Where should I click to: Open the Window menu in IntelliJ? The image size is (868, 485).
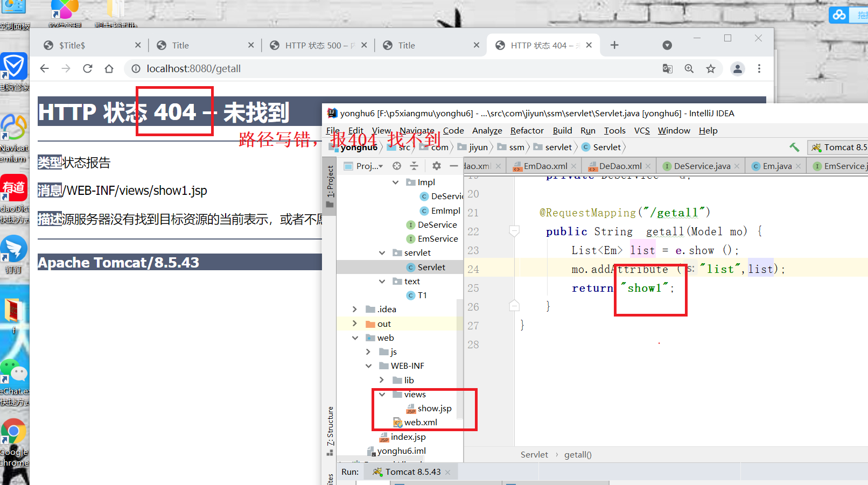(674, 130)
